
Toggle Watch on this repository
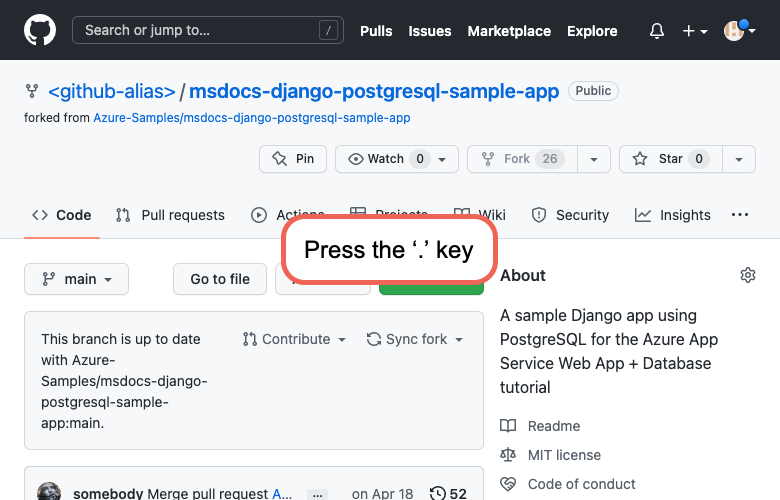click(x=385, y=159)
